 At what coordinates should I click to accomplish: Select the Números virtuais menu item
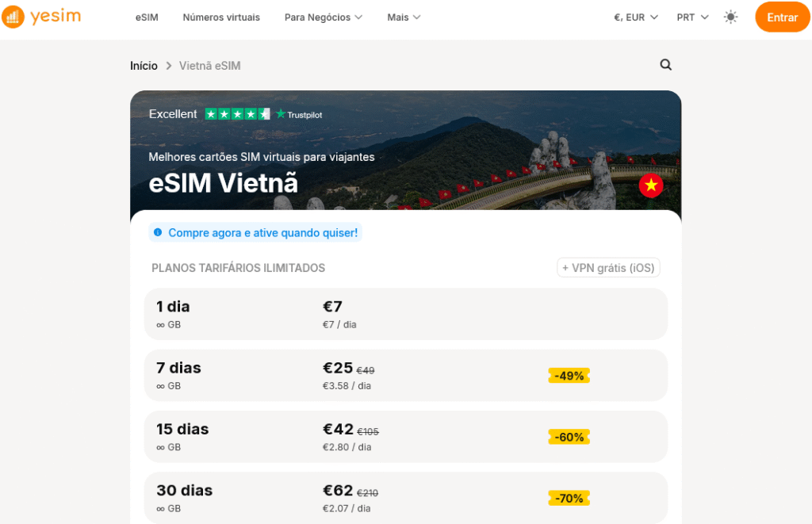221,17
